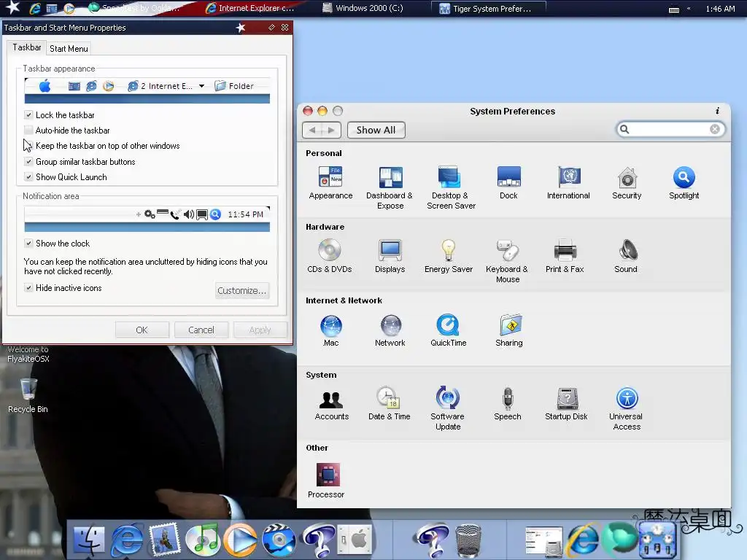
Task: Open the Accounts pane
Action: 332,404
